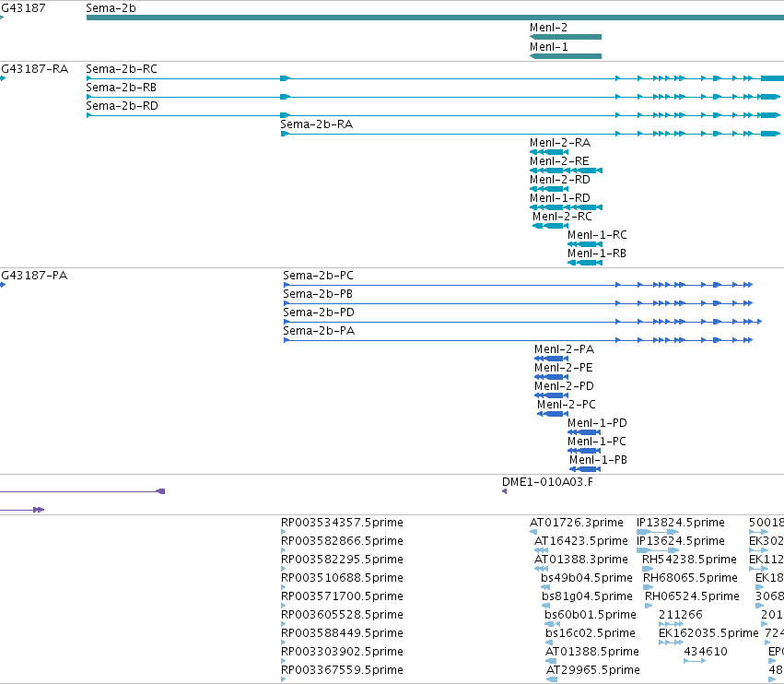Select RH54238.5prime EST label
The height and width of the screenshot is (684, 784).
pos(689,559)
